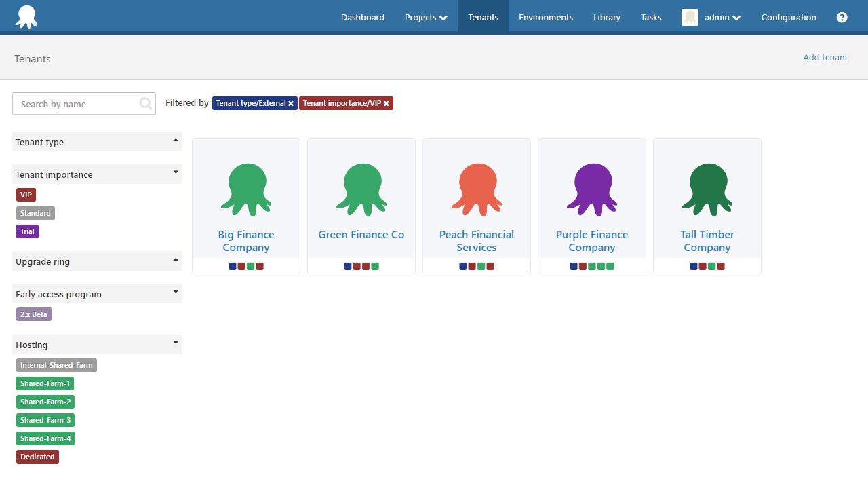Viewport: 868px width, 490px height.
Task: Click the Octopus Deploy logo
Action: (x=26, y=16)
